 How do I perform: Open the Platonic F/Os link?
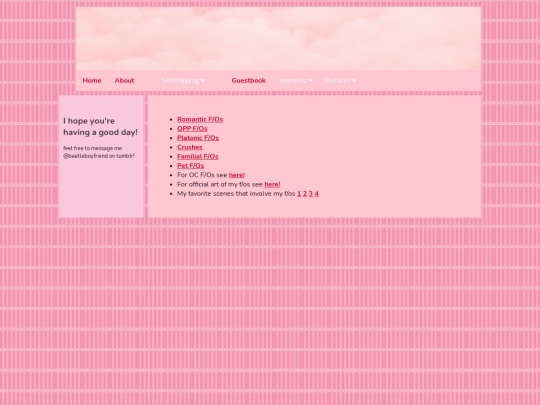tap(198, 138)
